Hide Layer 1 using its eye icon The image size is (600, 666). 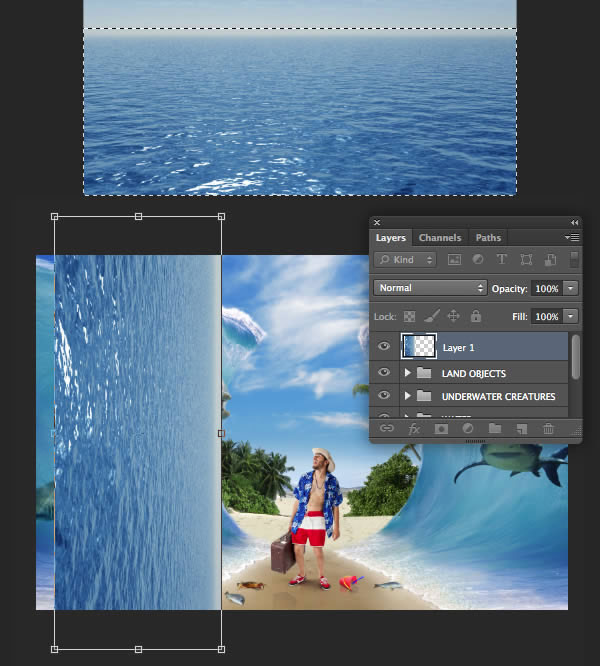[x=384, y=346]
